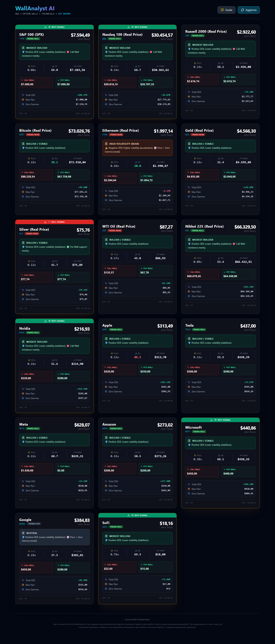The width and height of the screenshot is (275, 644).
Task: Click the WallAnalyst AI logo title
Action: (x=35, y=8)
